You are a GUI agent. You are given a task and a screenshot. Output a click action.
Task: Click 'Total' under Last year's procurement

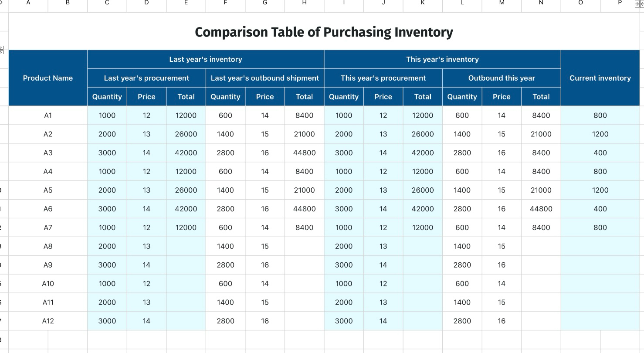point(186,97)
